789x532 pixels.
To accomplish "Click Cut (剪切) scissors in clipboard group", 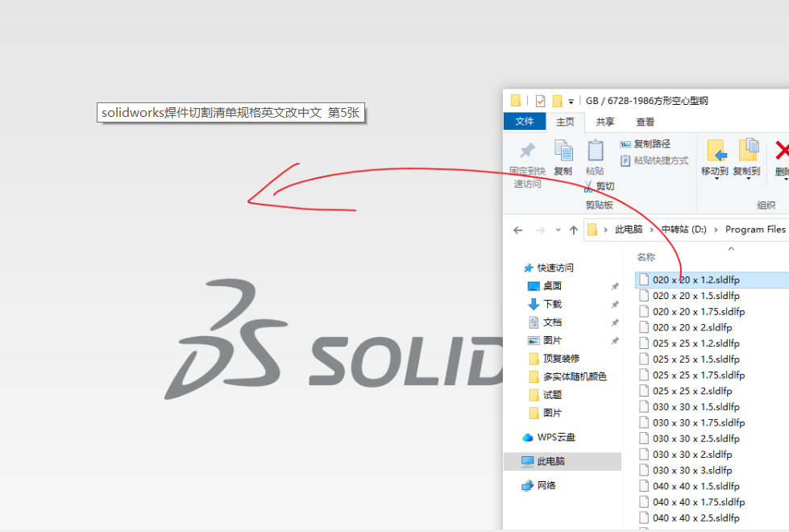I will pyautogui.click(x=600, y=187).
